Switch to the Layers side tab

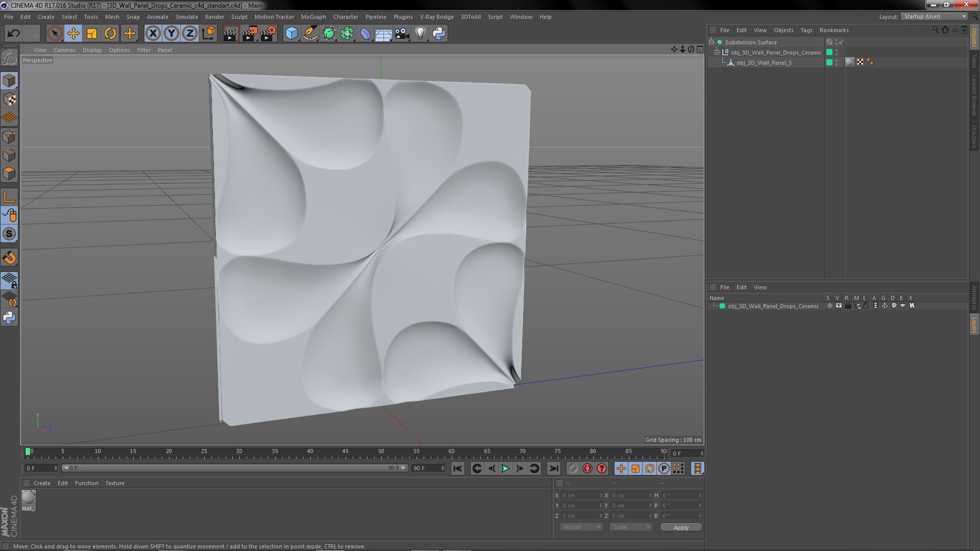tap(974, 324)
